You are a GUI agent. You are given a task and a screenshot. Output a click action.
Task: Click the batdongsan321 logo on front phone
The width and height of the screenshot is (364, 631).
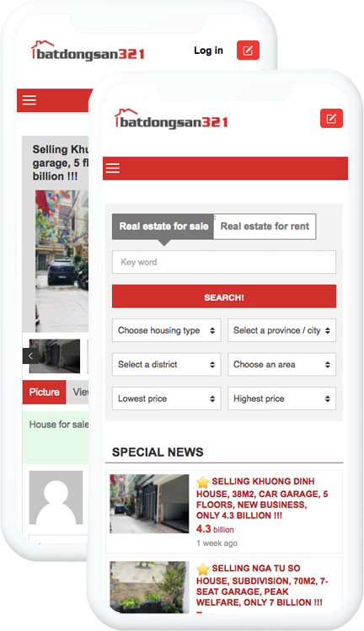point(172,119)
